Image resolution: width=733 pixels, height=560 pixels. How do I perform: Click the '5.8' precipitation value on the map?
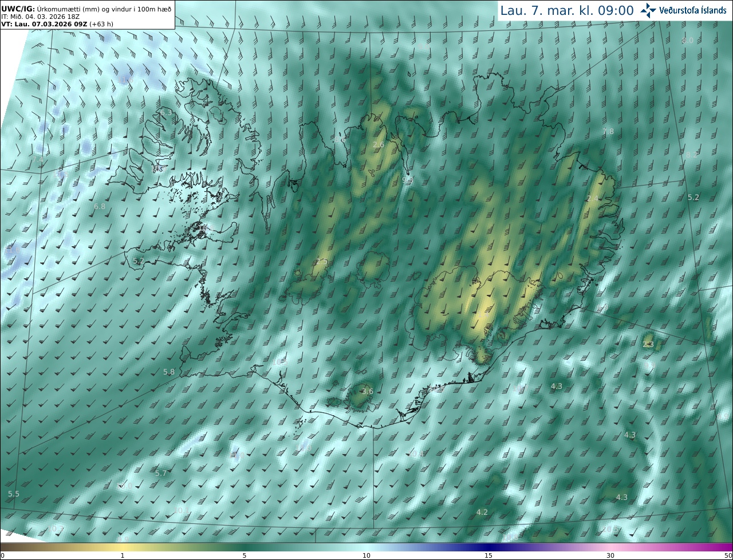click(169, 372)
